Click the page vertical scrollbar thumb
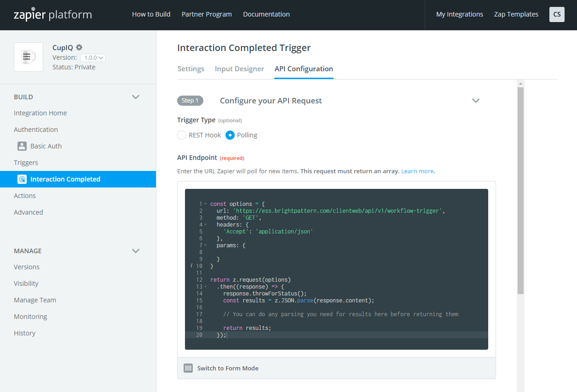This screenshot has height=392, width=577. point(520,191)
